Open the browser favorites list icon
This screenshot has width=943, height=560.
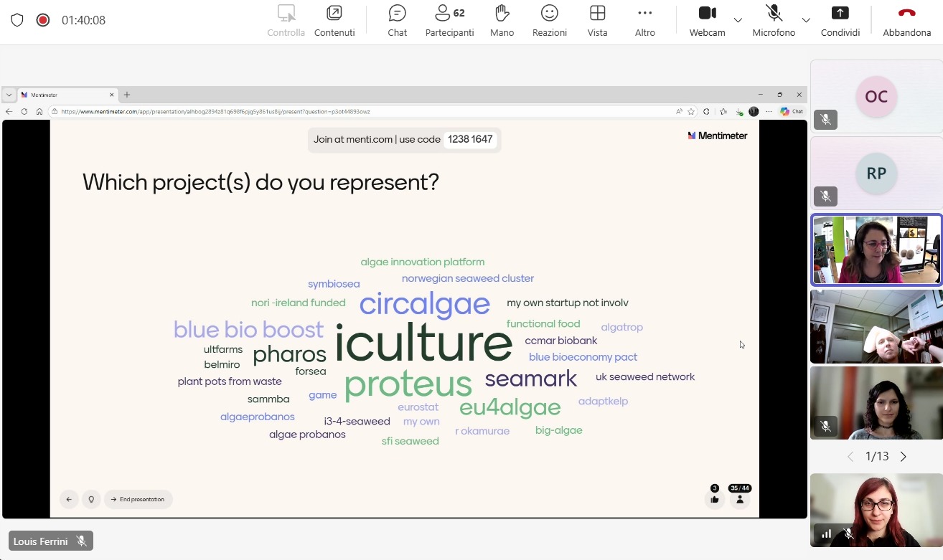(723, 112)
